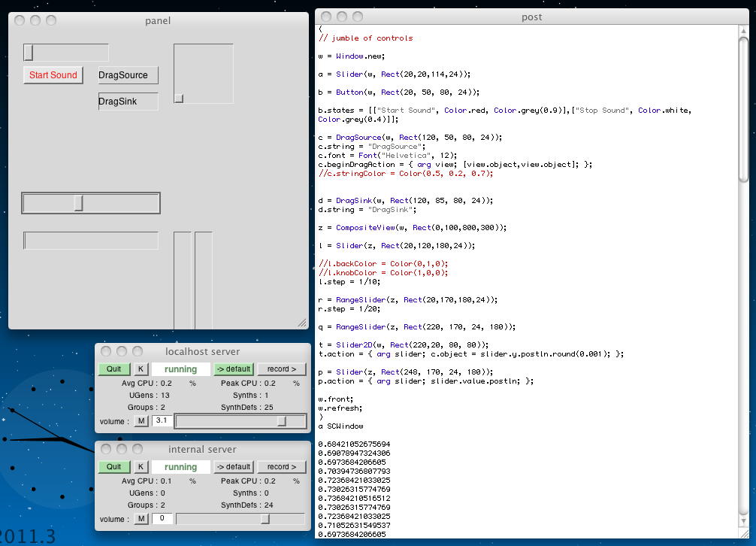Click the localhost server volume slider

click(240, 422)
